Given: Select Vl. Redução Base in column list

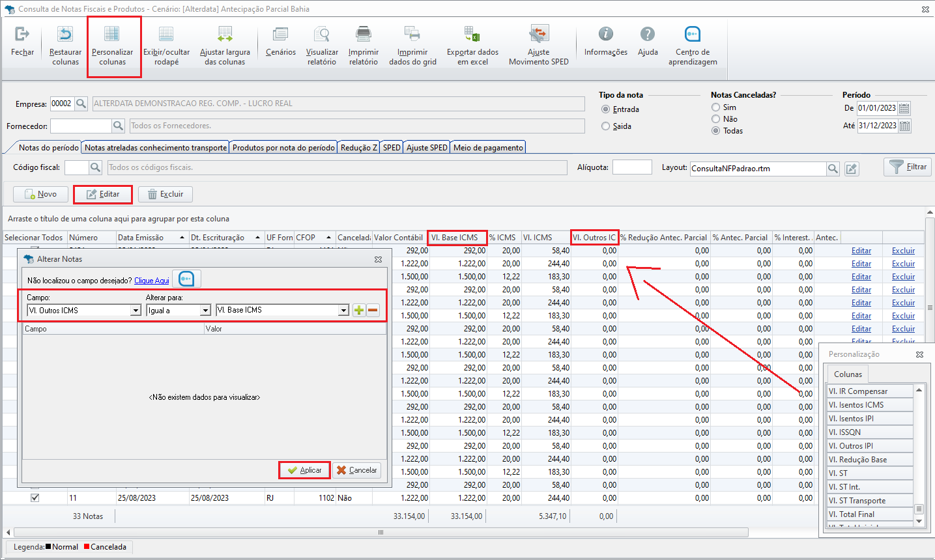Looking at the screenshot, I should (870, 460).
